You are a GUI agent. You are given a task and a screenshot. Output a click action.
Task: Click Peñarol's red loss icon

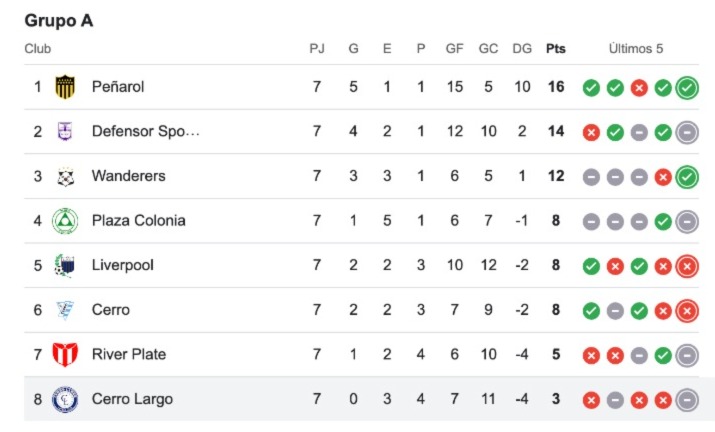pyautogui.click(x=639, y=88)
